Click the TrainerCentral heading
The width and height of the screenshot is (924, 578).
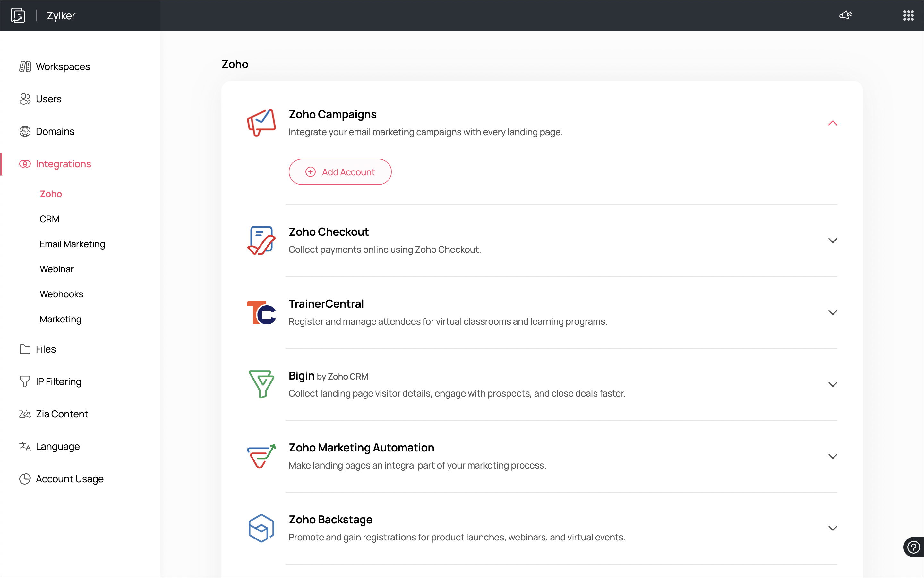pos(326,303)
